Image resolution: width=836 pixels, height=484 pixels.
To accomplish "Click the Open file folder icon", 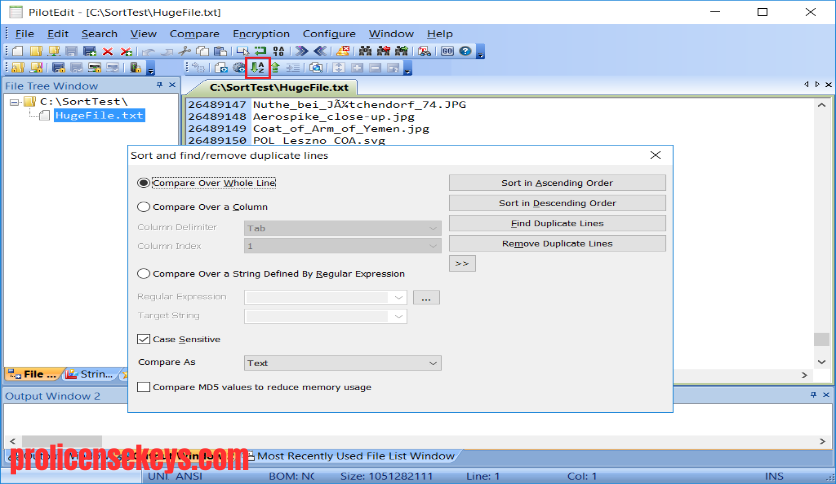I will tap(36, 51).
